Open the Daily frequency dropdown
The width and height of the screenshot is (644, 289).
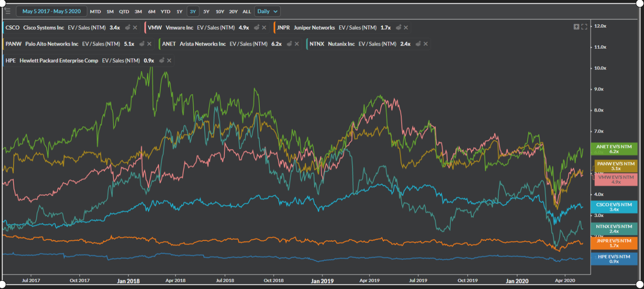(x=267, y=11)
